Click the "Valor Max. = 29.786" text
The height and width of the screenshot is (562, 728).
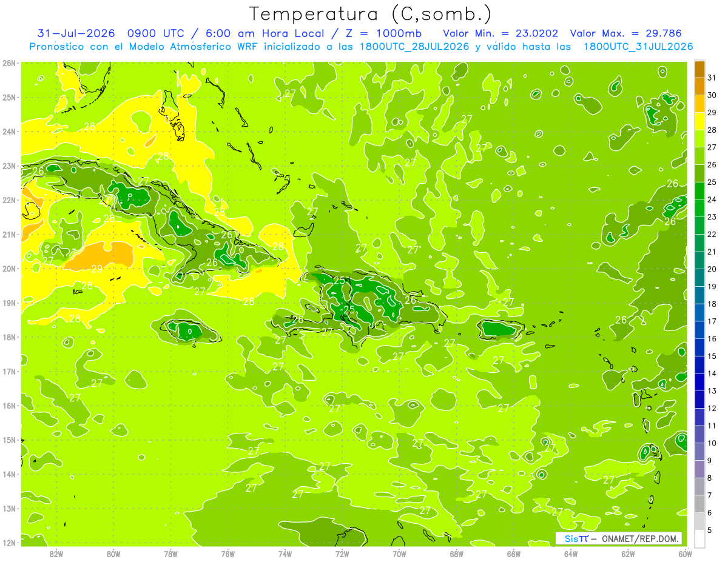click(625, 33)
